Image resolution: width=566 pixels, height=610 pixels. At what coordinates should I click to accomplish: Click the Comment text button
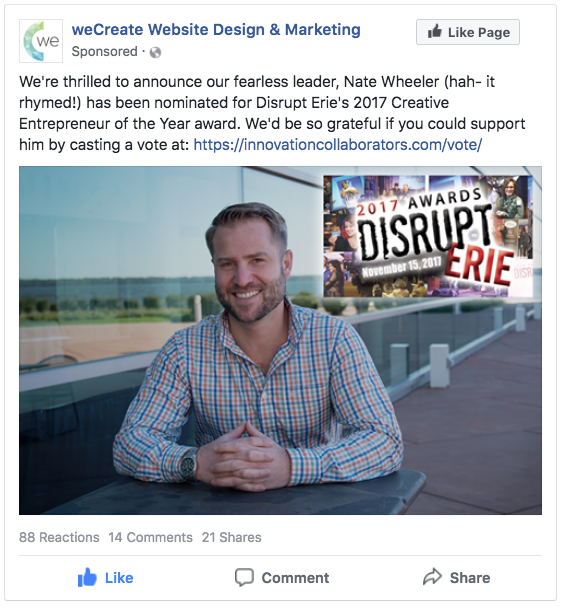[x=295, y=578]
